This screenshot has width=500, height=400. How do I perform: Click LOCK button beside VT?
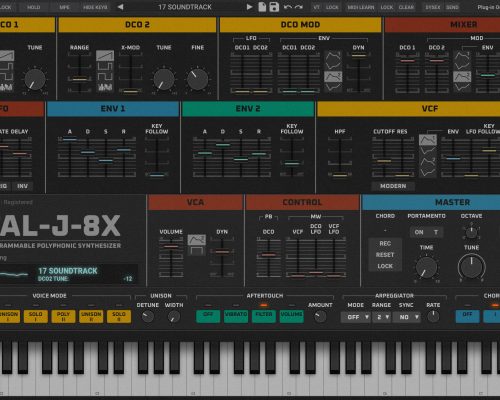[x=332, y=7]
